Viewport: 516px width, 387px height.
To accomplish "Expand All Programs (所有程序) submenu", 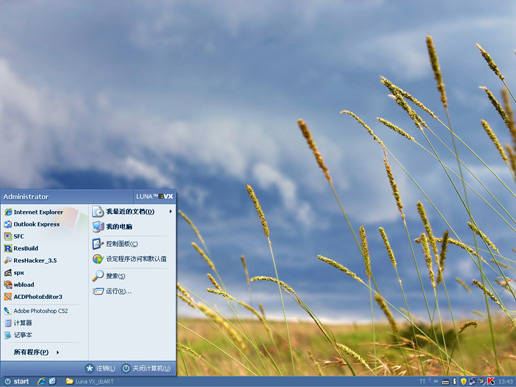I will [x=37, y=352].
